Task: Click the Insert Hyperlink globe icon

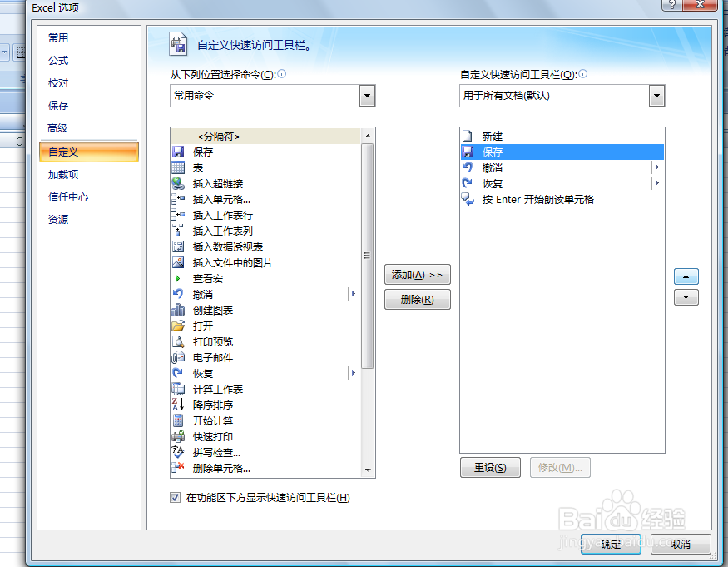Action: pos(178,183)
